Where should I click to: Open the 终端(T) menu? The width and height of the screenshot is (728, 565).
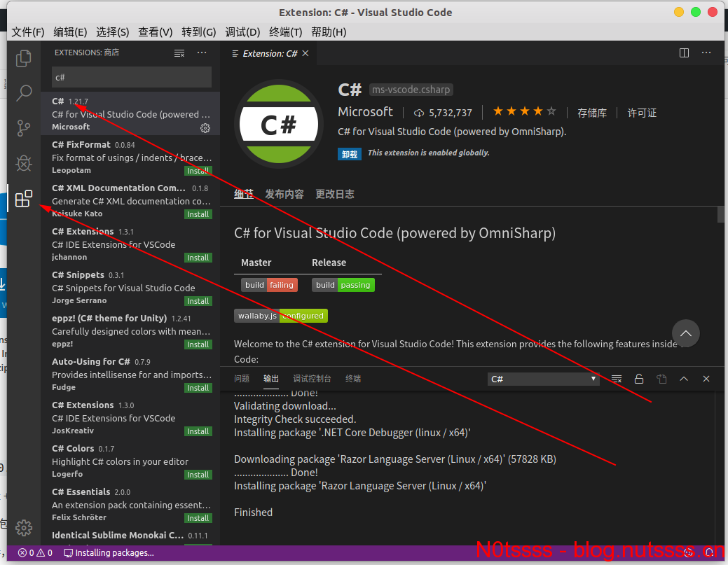point(286,32)
